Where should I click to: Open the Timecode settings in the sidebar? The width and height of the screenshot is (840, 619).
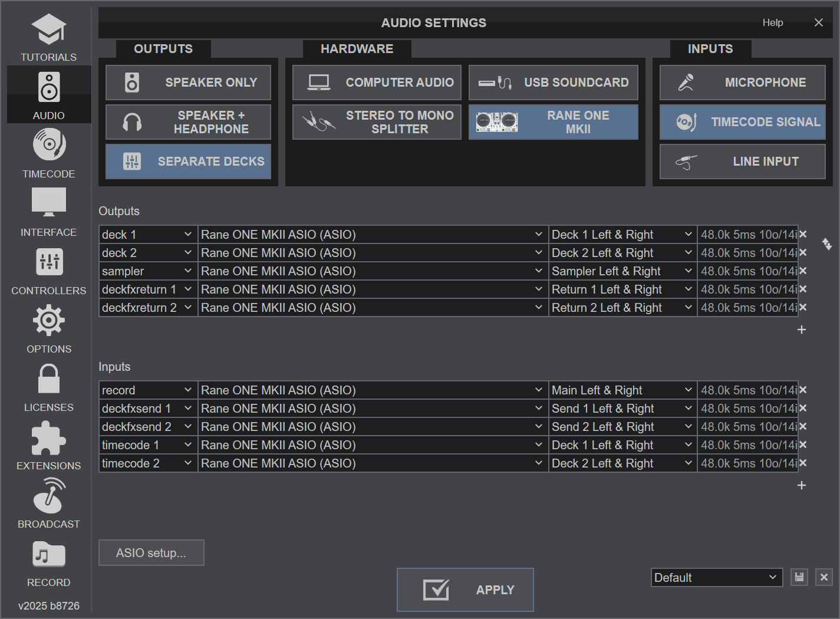tap(48, 153)
